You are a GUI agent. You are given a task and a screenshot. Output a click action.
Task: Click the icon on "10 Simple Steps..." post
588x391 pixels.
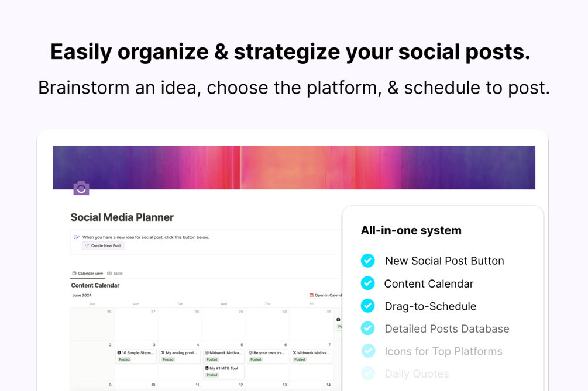(119, 353)
